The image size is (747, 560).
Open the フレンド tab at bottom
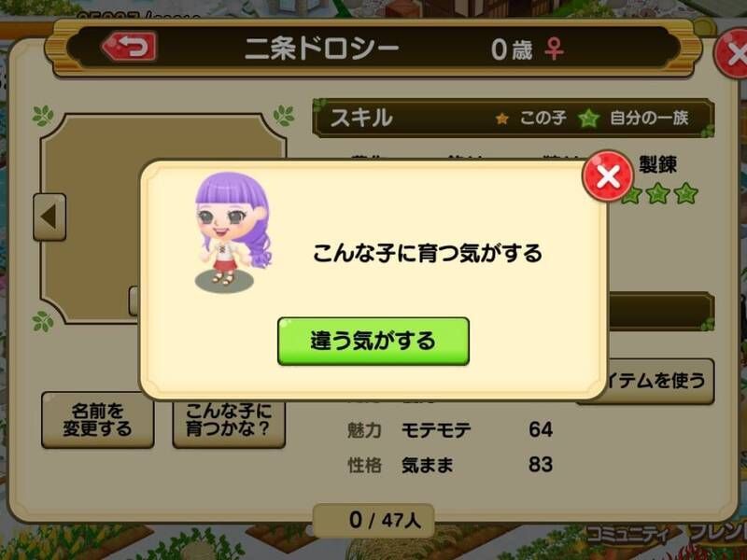click(718, 533)
